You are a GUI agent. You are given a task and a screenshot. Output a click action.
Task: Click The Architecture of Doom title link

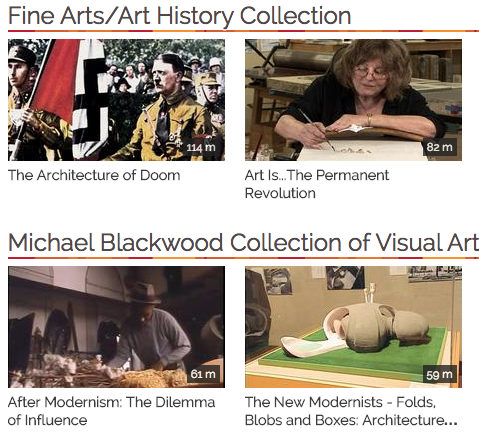(x=94, y=175)
